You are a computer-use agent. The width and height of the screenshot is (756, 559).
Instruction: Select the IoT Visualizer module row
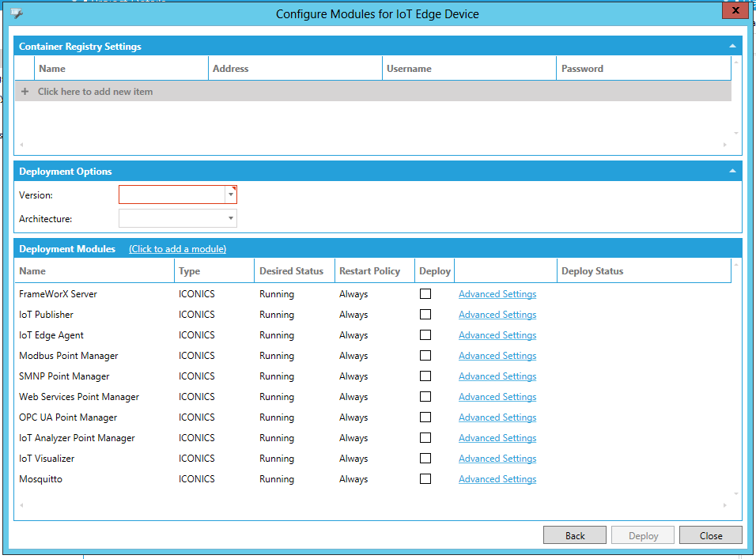coord(47,459)
